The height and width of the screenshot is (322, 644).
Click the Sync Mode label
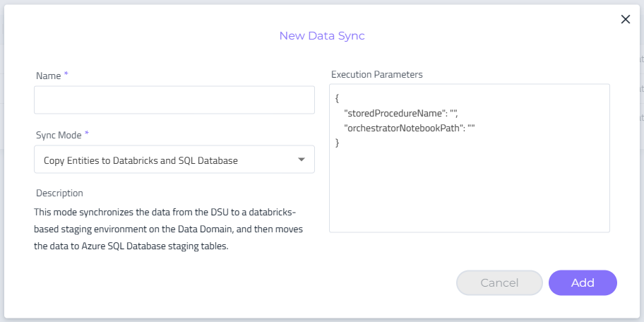tap(58, 134)
